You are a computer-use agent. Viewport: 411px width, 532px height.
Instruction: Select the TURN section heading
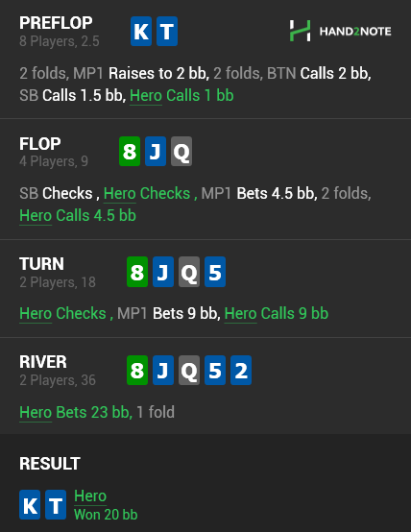[41, 264]
